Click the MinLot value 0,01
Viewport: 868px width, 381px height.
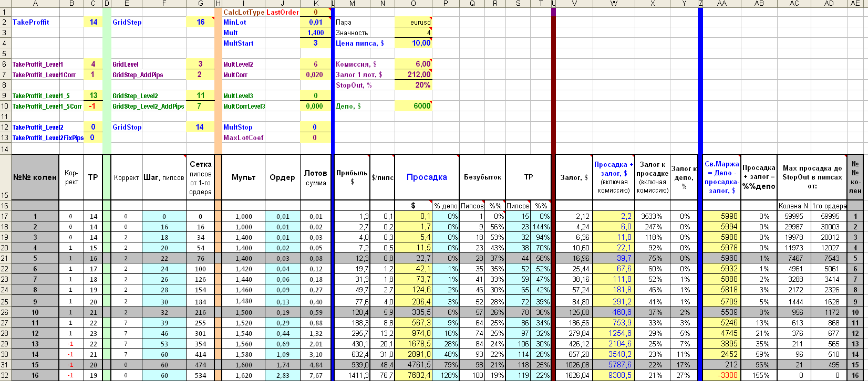(x=315, y=23)
